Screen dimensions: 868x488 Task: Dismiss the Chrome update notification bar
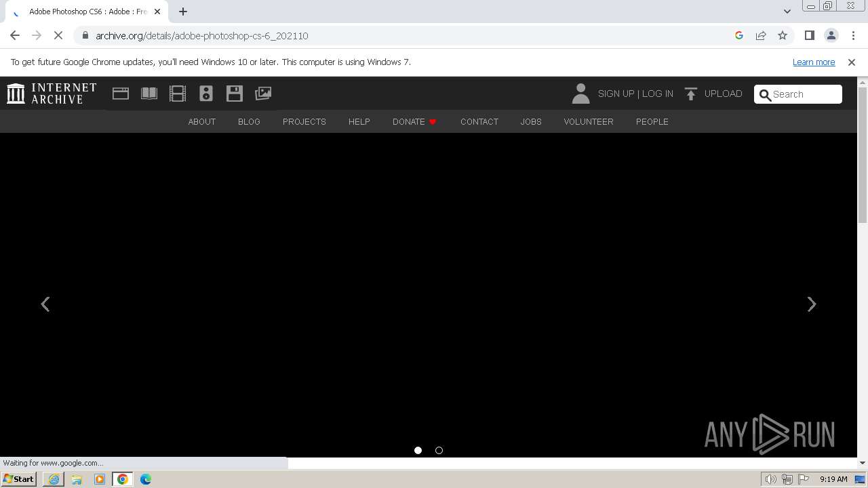(x=852, y=62)
